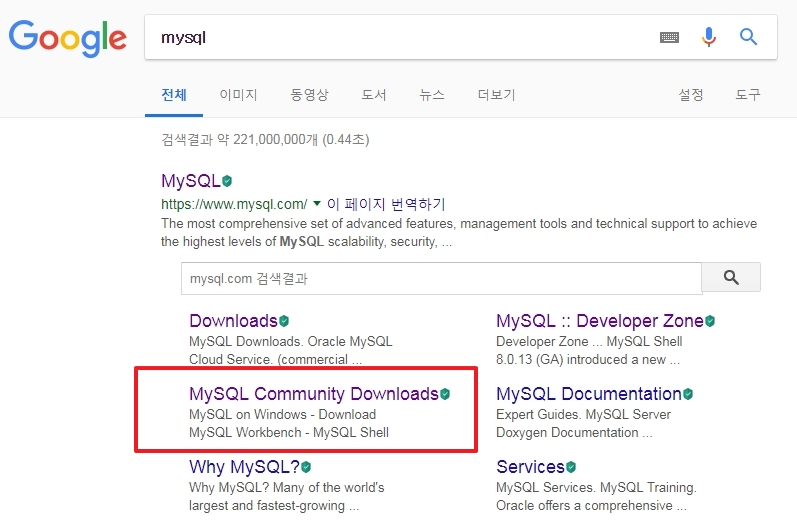Open the Why MySQL? link
The height and width of the screenshot is (520, 797).
(x=244, y=467)
